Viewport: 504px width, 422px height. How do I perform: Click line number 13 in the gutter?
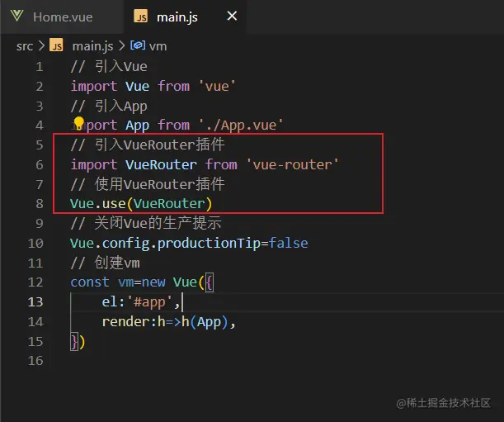coord(35,302)
